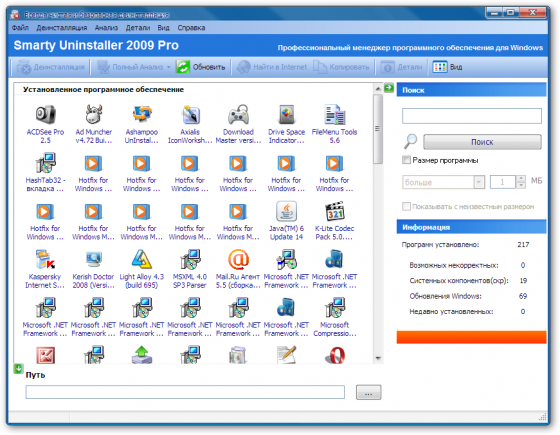
Task: Select the red Opera browser icon
Action: 335,355
